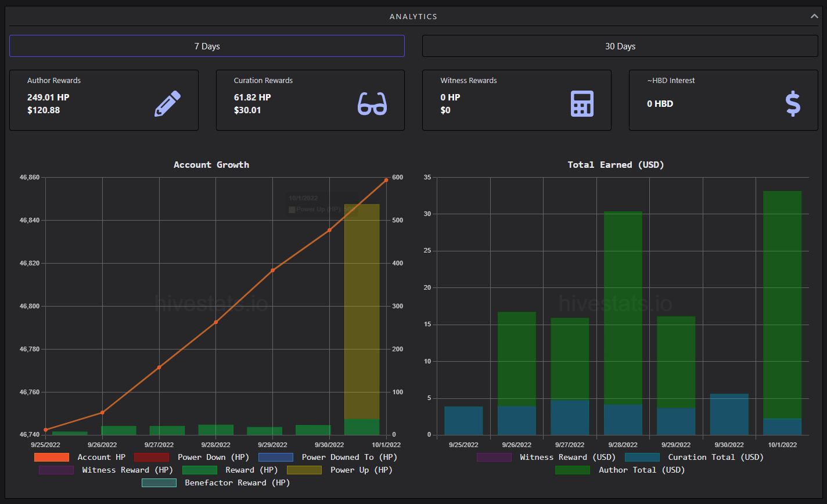The height and width of the screenshot is (504, 827).
Task: Click the Account HP data point for 9/29/2022
Action: point(272,270)
